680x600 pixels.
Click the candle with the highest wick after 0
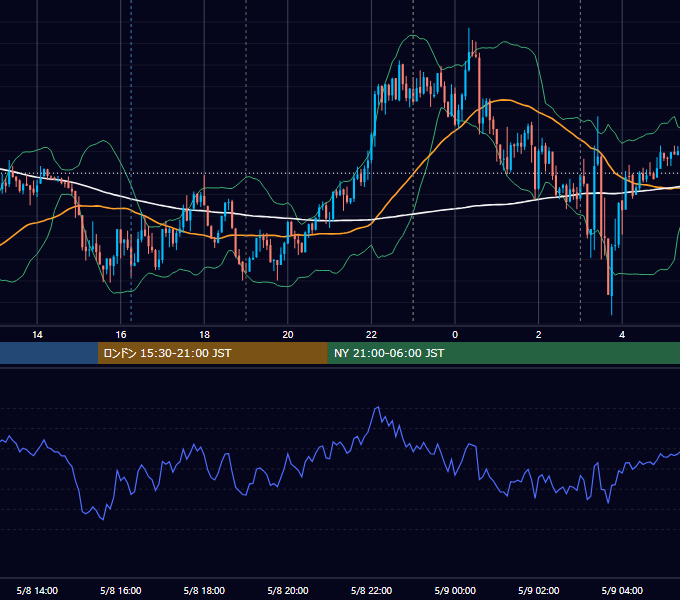(469, 49)
